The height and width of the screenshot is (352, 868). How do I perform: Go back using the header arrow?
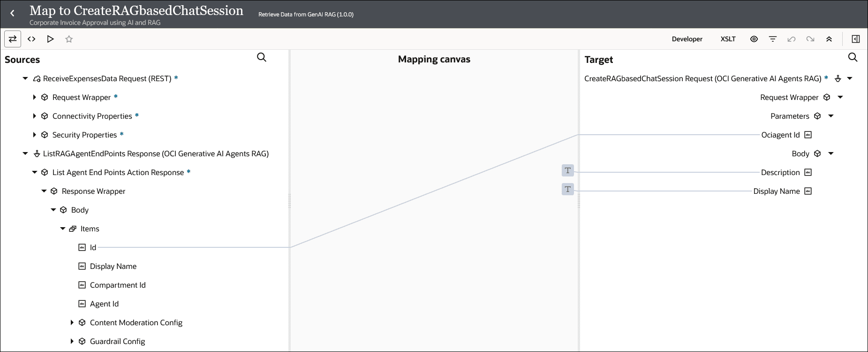click(x=13, y=14)
